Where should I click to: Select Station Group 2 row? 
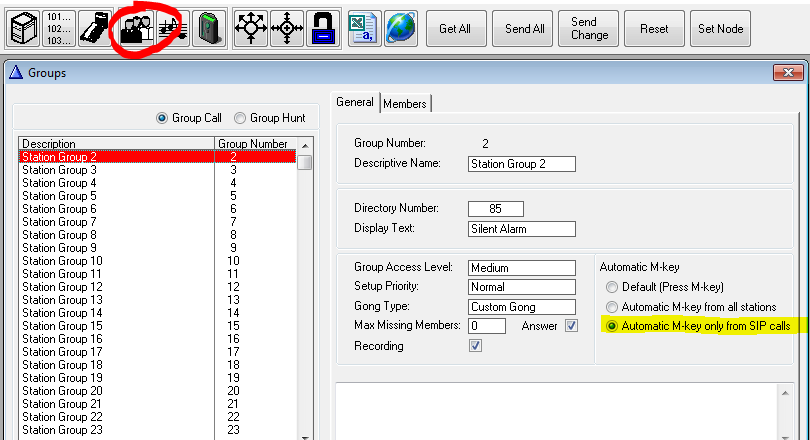pos(158,156)
